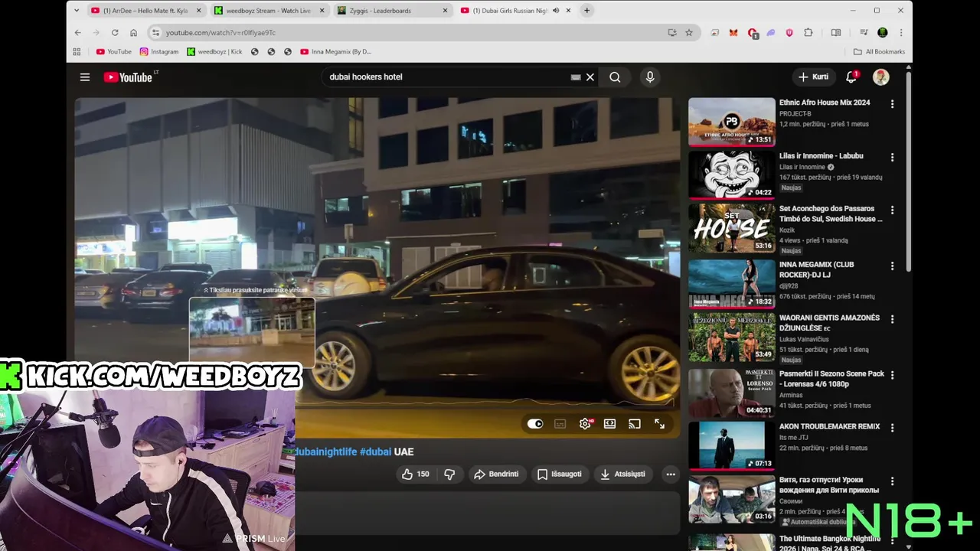Screen dimensions: 980x551
Task: Open options for Lilas ir Innomine - Labubu
Action: [892, 157]
